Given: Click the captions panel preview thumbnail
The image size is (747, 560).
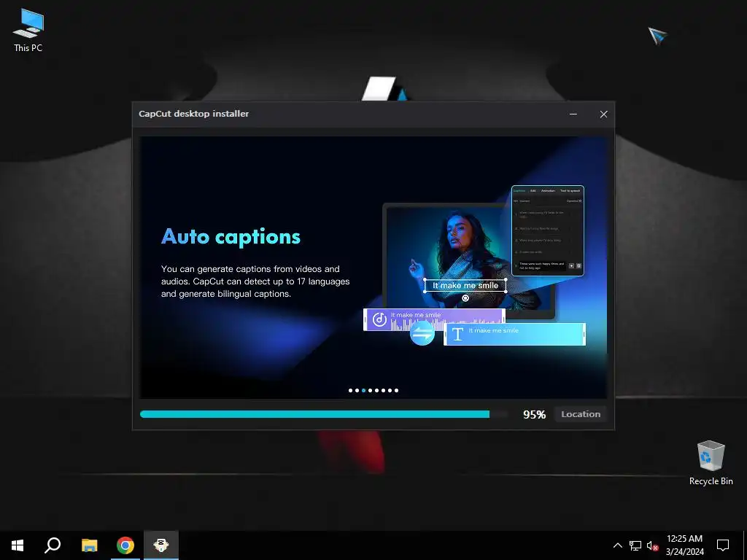Looking at the screenshot, I should [x=547, y=230].
